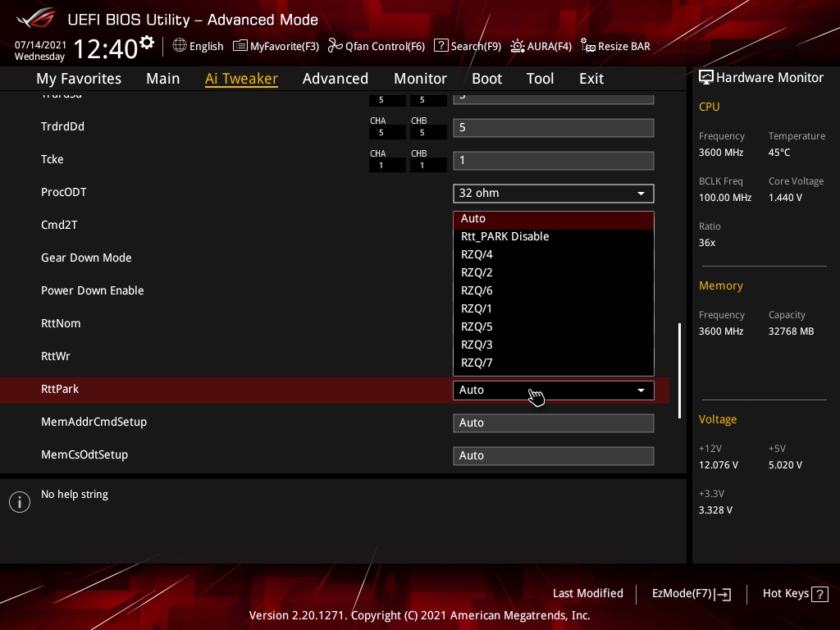Select the Power Down Enable row

pyautogui.click(x=92, y=290)
